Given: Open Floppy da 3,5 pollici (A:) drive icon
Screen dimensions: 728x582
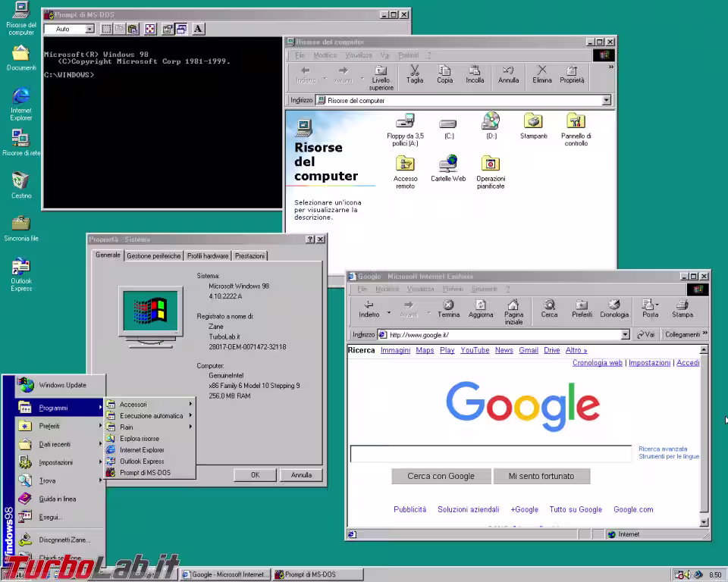Looking at the screenshot, I should (x=405, y=130).
